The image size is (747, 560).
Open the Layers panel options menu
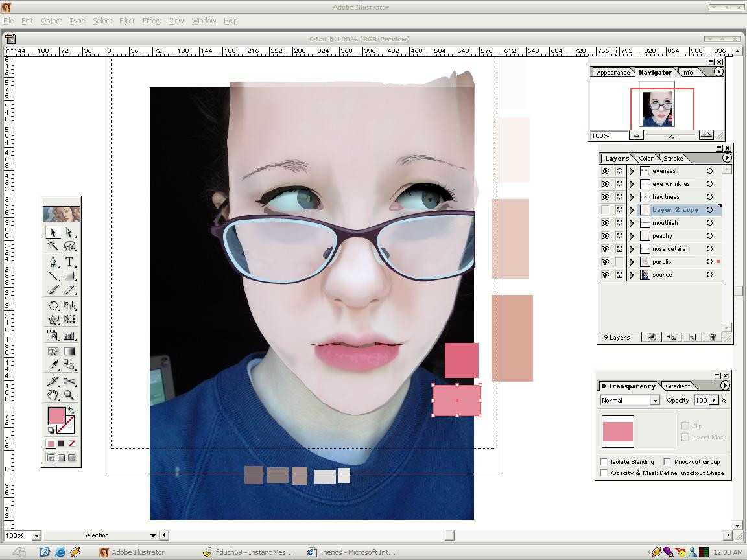pos(726,158)
